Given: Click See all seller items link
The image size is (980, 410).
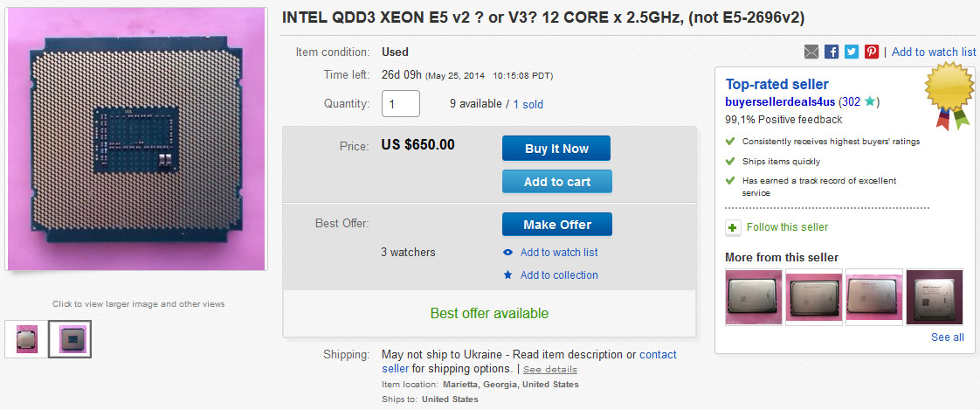Looking at the screenshot, I should pos(947,337).
